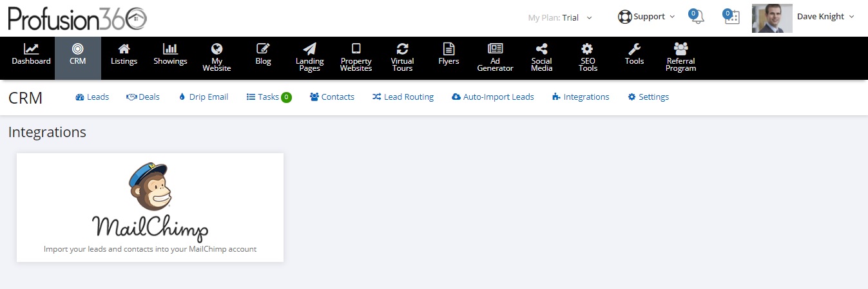The height and width of the screenshot is (289, 868).
Task: Open the Dashboard chart icon
Action: [31, 49]
